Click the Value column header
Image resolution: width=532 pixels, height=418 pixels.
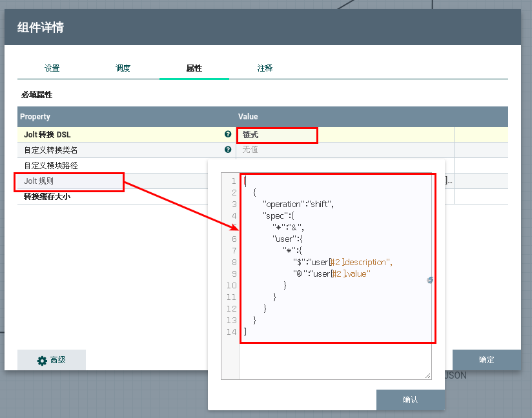[248, 117]
